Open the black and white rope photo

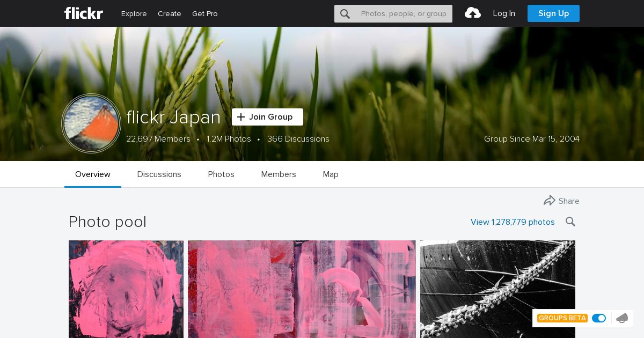(x=497, y=289)
